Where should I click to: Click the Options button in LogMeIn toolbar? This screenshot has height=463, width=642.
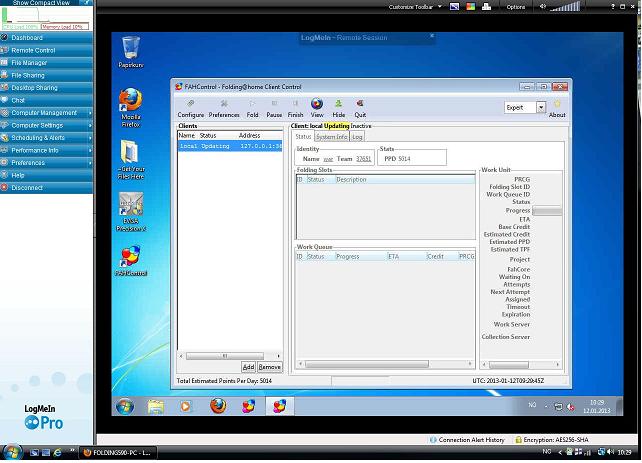515,7
